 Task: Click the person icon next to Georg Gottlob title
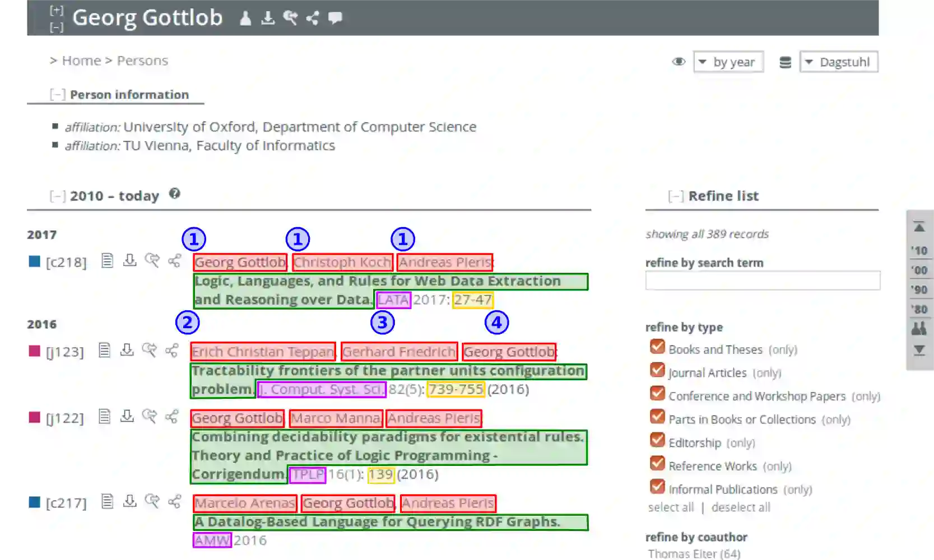tap(245, 18)
